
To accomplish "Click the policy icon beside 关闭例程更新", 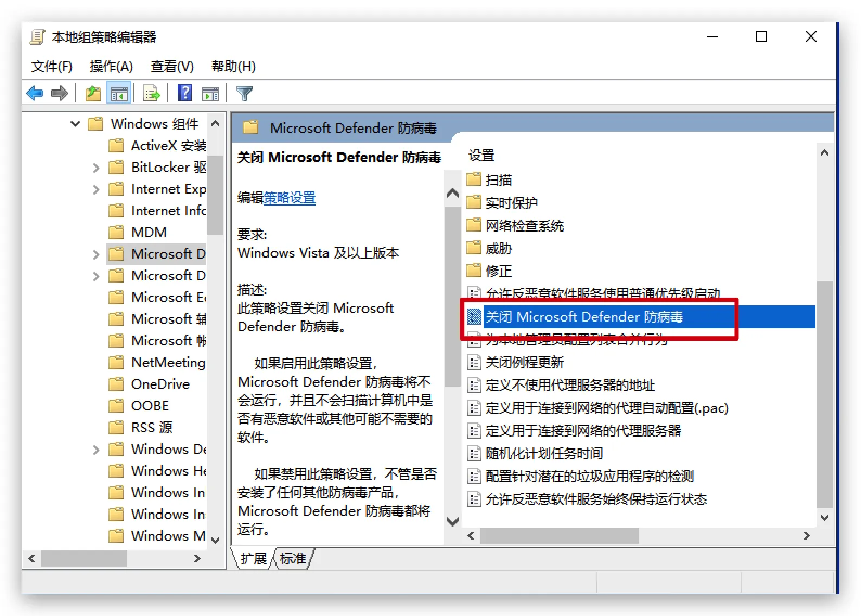I will coord(474,362).
